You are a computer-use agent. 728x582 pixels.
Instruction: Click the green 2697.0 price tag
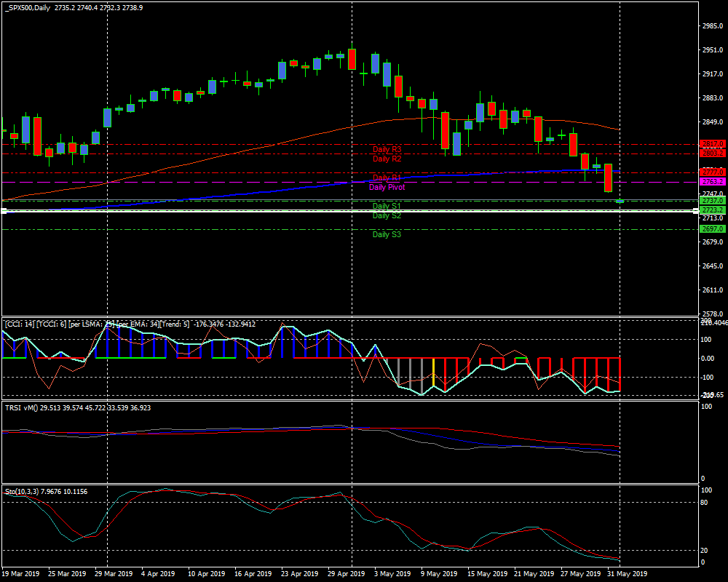coord(711,228)
